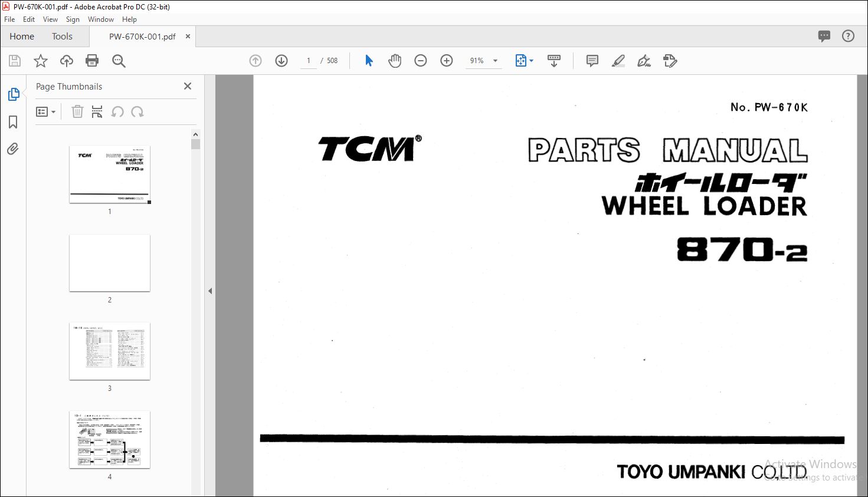Click the page number input field
Viewport: 868px width, 497px height.
(309, 61)
